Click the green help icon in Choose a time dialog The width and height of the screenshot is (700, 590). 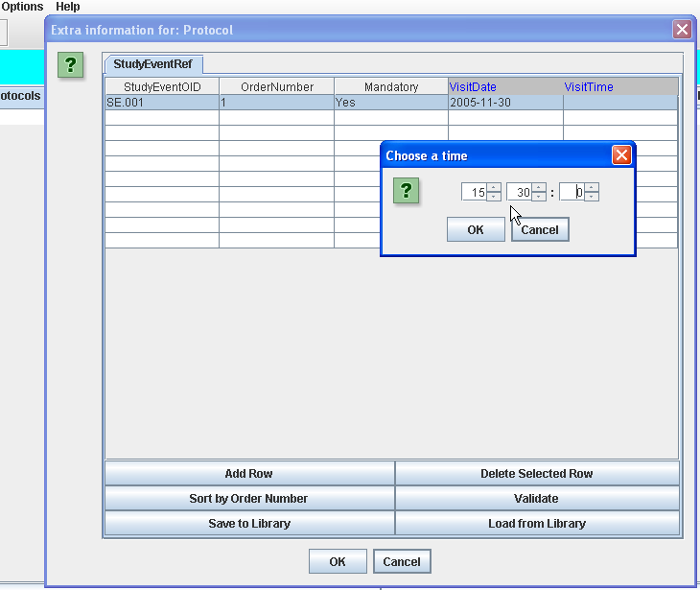click(x=407, y=191)
